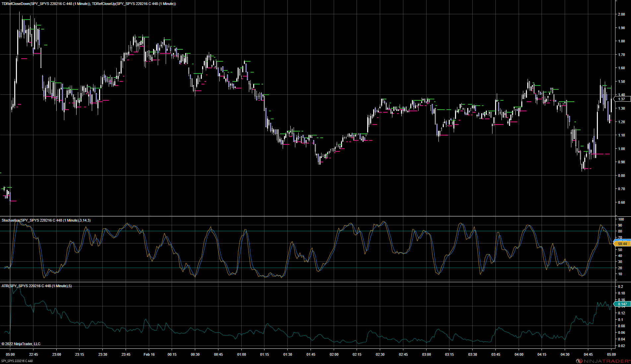Click the 1.50 price axis label
631x364 pixels.
coord(621,81)
